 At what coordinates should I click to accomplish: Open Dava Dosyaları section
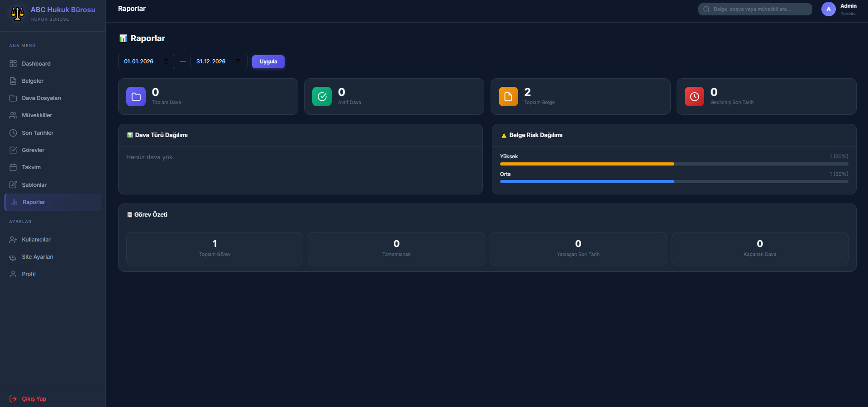tap(52, 98)
